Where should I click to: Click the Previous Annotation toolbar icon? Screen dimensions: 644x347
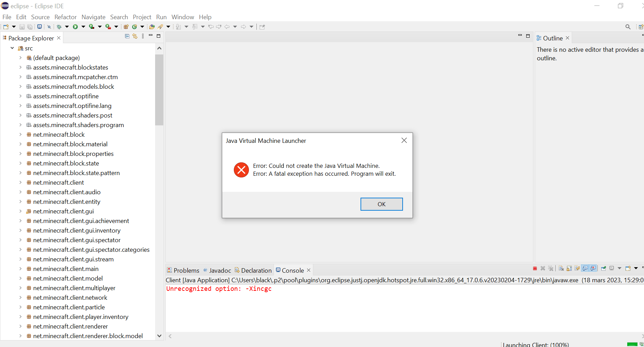[x=195, y=27]
